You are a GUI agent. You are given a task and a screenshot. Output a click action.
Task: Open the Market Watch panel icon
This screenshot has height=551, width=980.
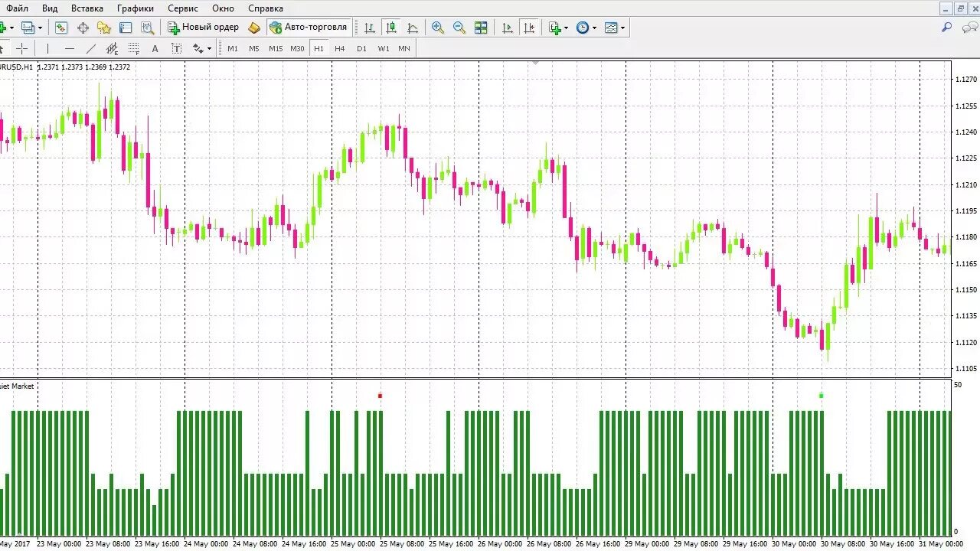(x=61, y=28)
